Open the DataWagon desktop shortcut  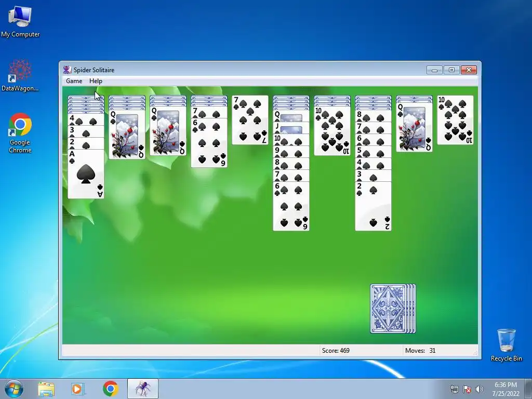click(20, 75)
